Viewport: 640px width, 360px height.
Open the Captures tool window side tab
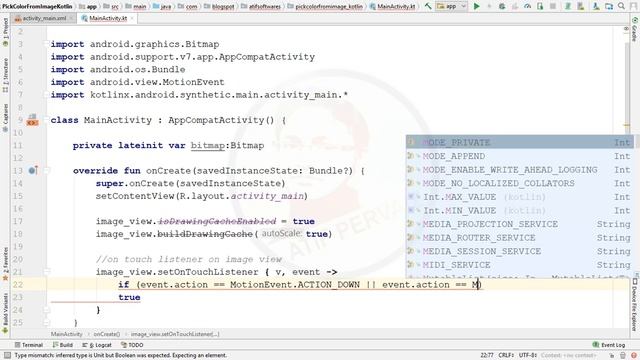tap(5, 118)
